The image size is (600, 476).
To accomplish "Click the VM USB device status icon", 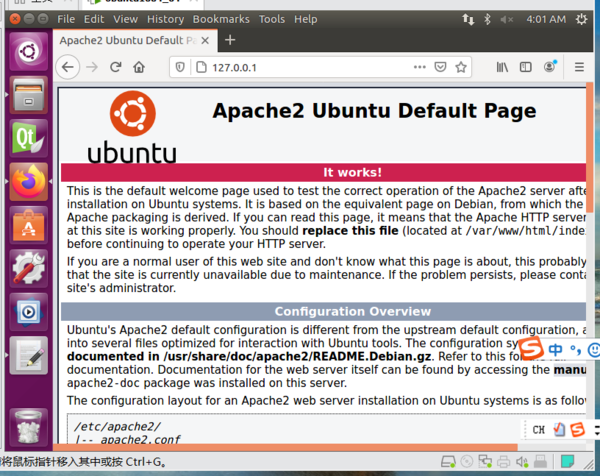I will click(540, 461).
